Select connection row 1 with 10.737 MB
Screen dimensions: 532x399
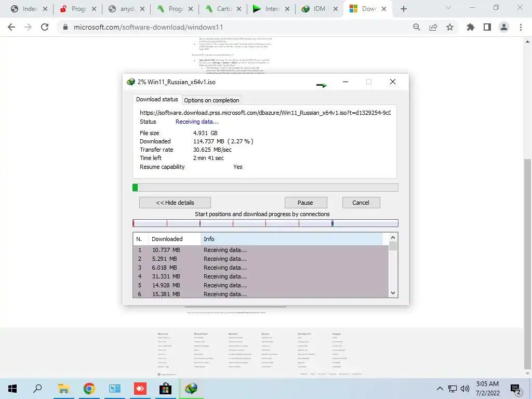pos(261,250)
